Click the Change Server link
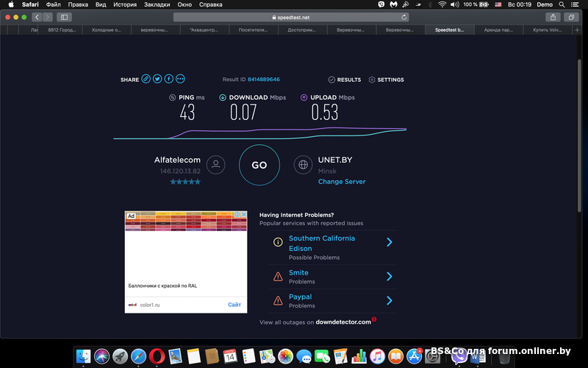The height and width of the screenshot is (368, 588). 341,182
